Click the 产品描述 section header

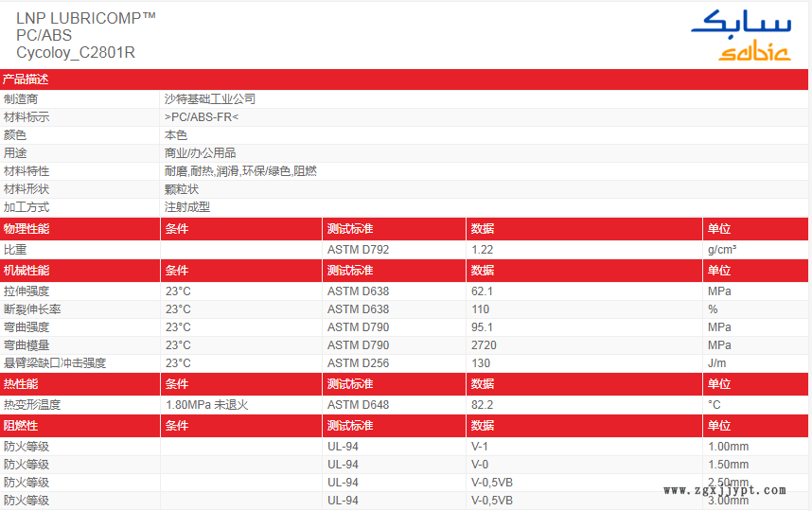click(x=26, y=80)
